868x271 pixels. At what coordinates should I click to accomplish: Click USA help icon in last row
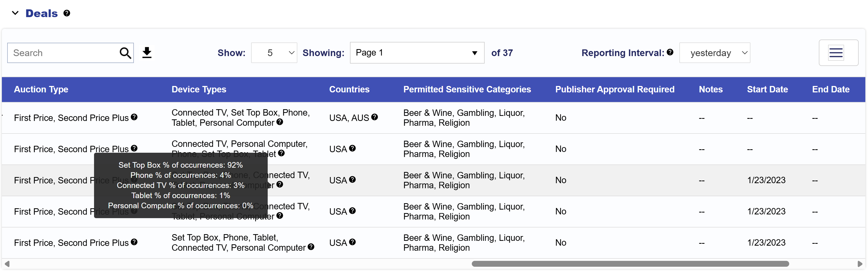click(x=352, y=242)
